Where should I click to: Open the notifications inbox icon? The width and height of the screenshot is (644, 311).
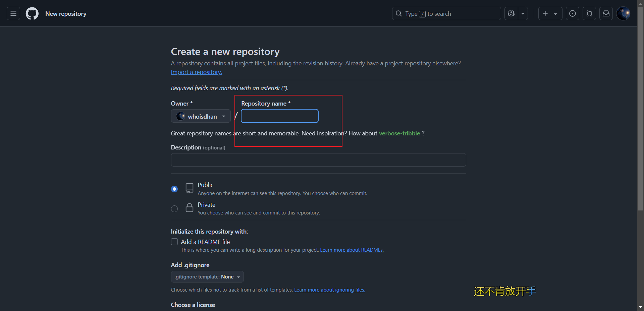click(606, 13)
